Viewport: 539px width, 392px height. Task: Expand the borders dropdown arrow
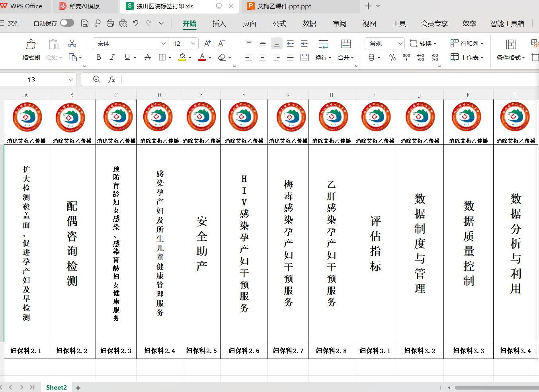click(170, 58)
